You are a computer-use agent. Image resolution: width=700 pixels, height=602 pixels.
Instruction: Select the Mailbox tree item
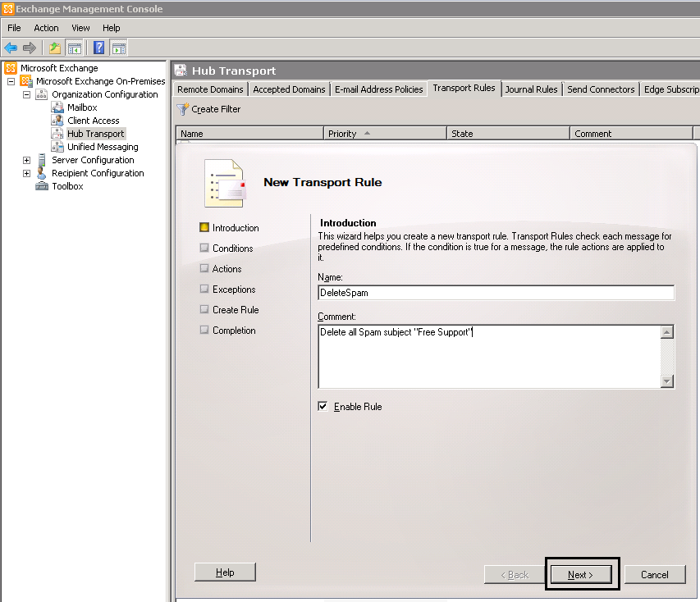tap(82, 107)
